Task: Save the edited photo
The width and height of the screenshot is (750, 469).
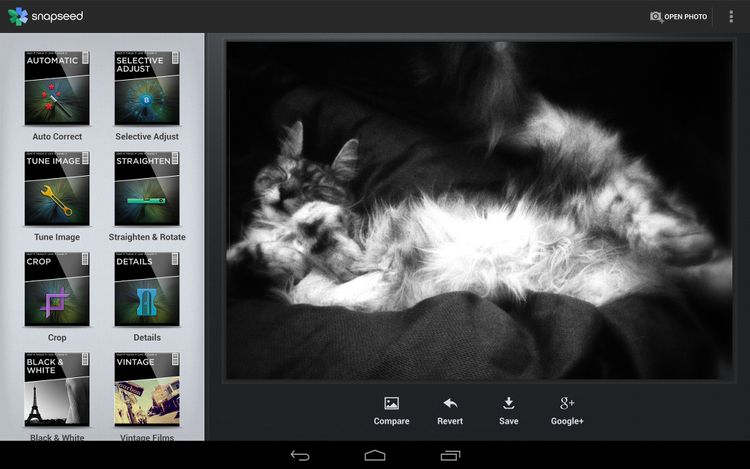Action: pyautogui.click(x=508, y=410)
